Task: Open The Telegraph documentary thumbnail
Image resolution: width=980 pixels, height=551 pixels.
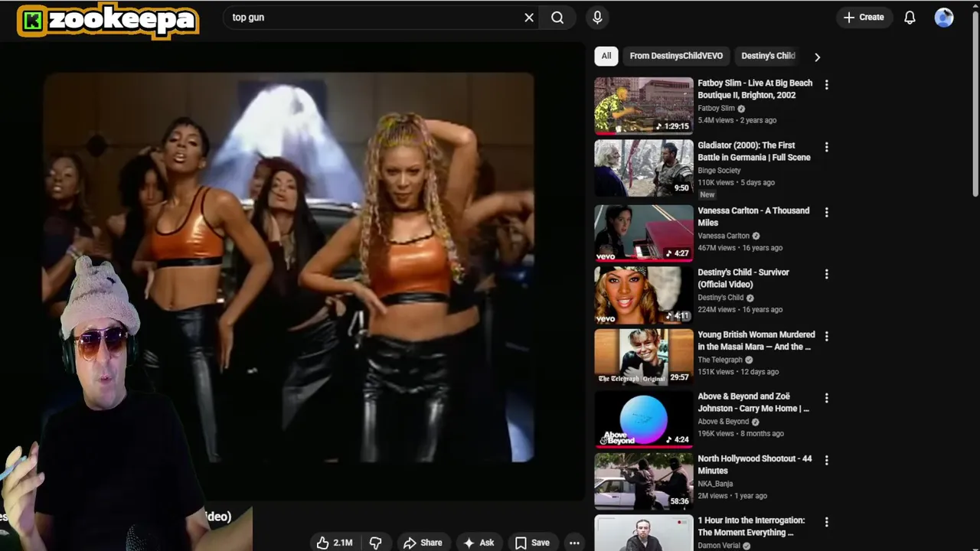Action: [644, 357]
